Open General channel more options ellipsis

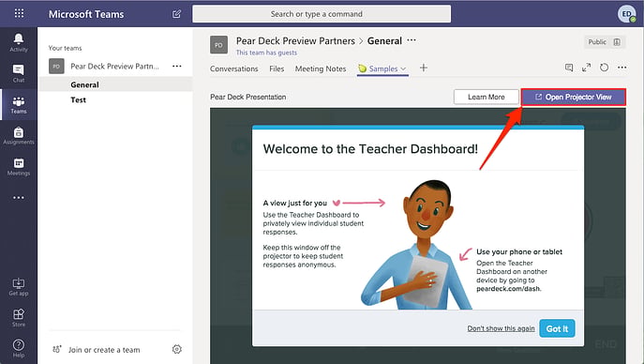point(412,40)
